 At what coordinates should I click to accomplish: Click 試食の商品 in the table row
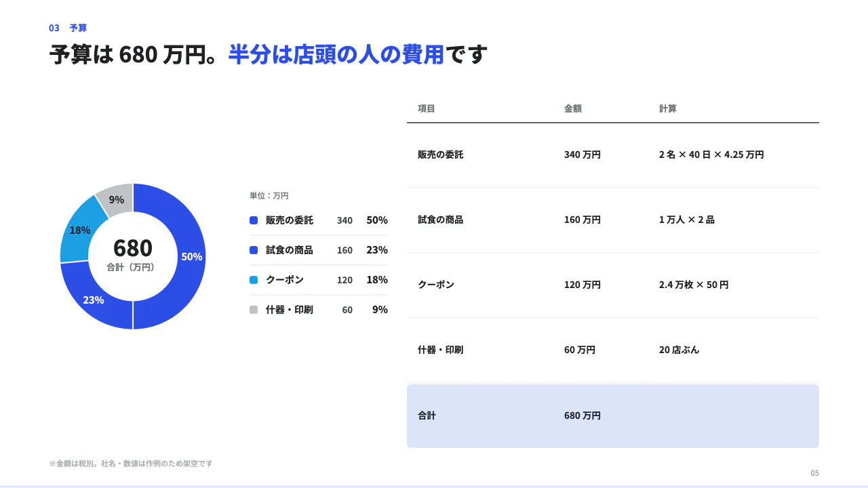(441, 220)
